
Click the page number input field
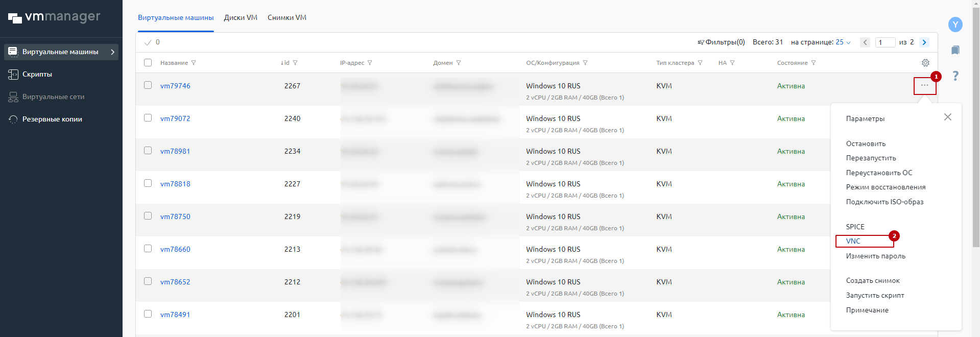pyautogui.click(x=885, y=42)
